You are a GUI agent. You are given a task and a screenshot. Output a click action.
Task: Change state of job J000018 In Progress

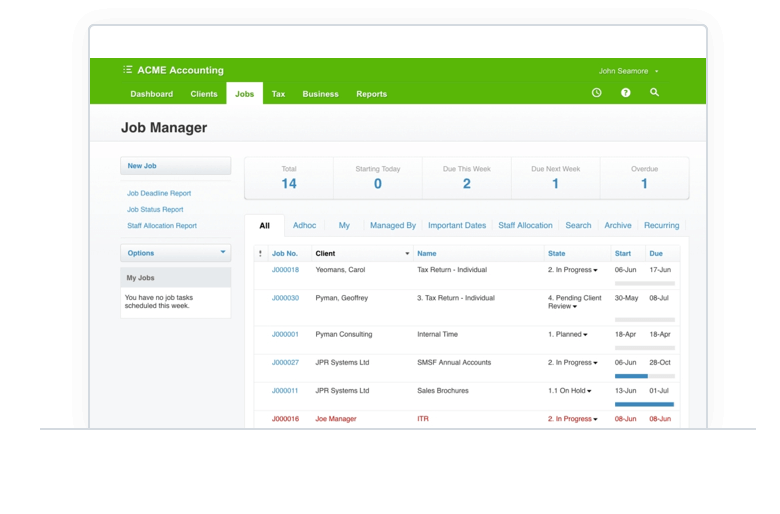tap(573, 270)
